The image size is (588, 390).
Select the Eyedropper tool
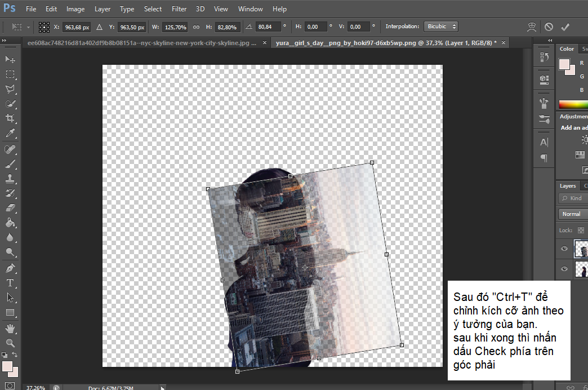coord(10,134)
